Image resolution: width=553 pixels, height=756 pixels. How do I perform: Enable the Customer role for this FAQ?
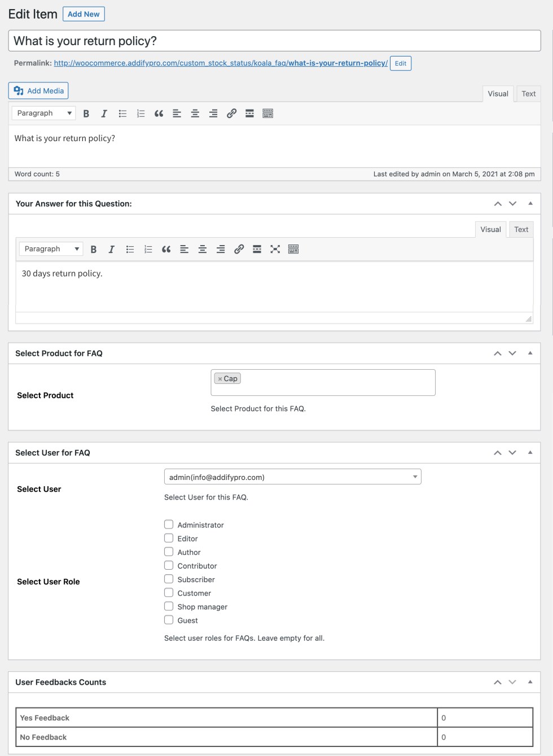click(168, 592)
